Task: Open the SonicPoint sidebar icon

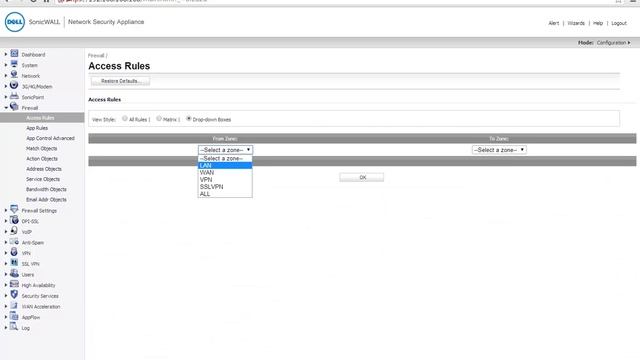Action: 14,96
